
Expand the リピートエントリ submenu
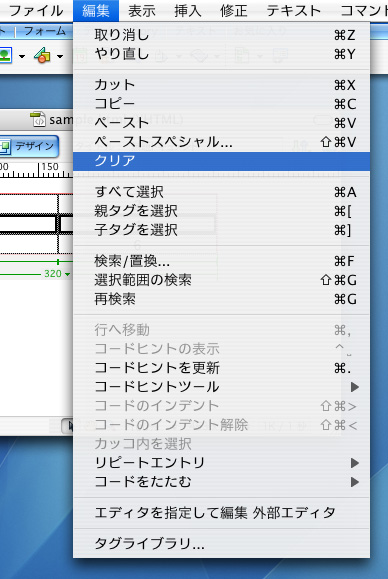tap(222, 463)
